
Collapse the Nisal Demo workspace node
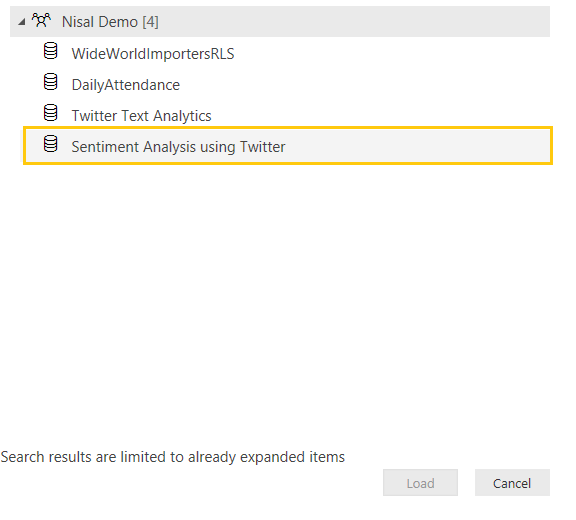point(22,22)
